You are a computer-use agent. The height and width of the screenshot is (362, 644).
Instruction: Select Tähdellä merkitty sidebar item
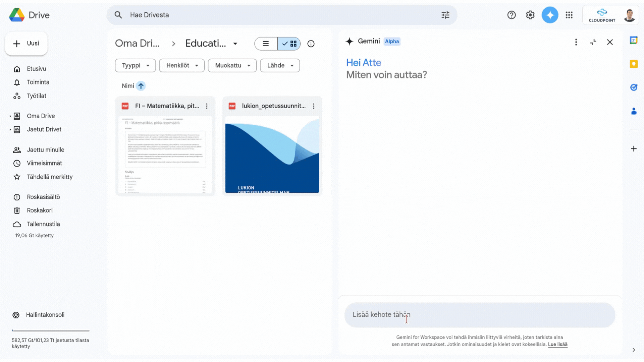50,176
